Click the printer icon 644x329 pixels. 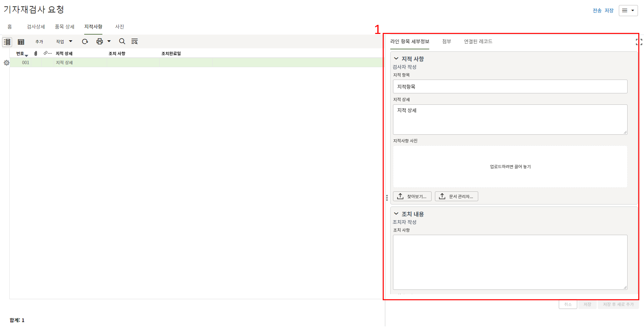99,41
